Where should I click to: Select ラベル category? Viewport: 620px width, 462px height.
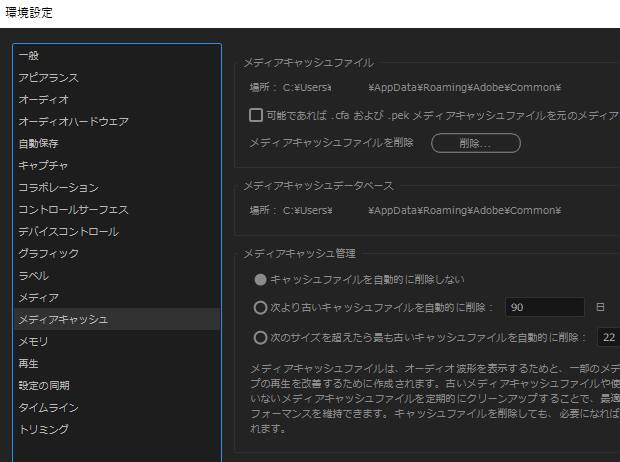[33, 276]
